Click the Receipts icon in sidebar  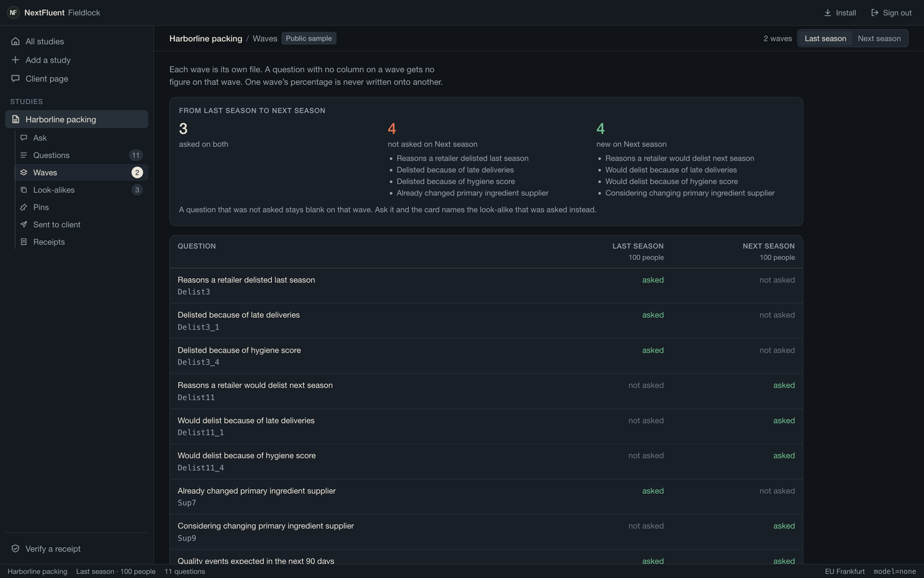click(x=24, y=242)
